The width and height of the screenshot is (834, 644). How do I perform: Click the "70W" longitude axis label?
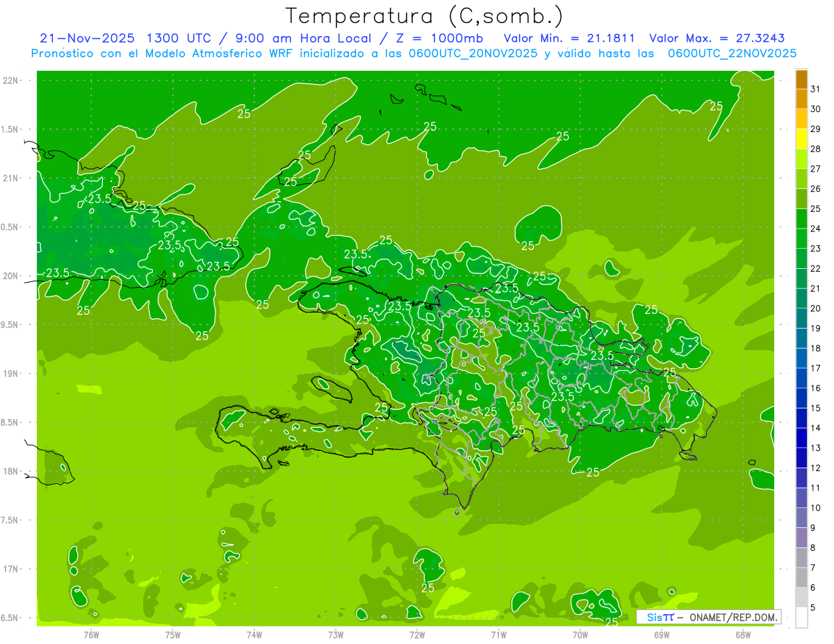[x=580, y=635]
